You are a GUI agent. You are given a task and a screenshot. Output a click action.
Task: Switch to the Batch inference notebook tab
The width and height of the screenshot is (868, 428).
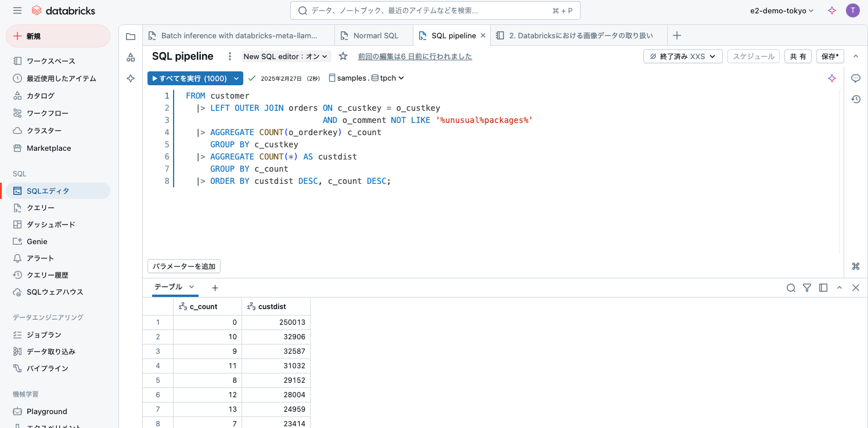point(239,35)
